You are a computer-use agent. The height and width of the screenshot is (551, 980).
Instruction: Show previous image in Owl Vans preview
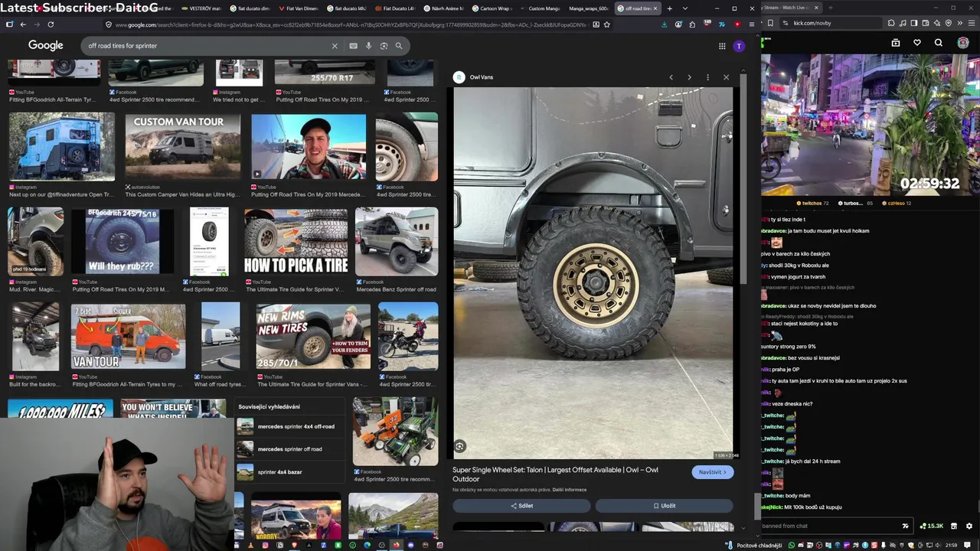[671, 77]
